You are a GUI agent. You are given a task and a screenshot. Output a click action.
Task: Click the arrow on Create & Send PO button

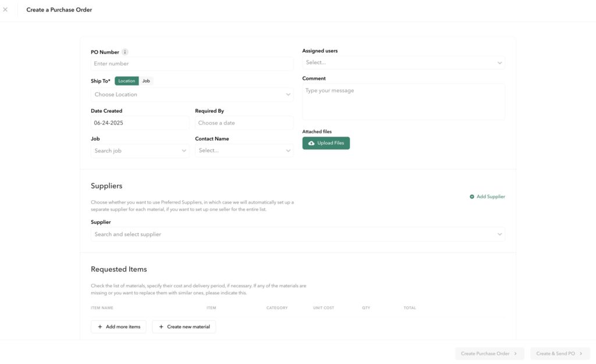(581, 354)
